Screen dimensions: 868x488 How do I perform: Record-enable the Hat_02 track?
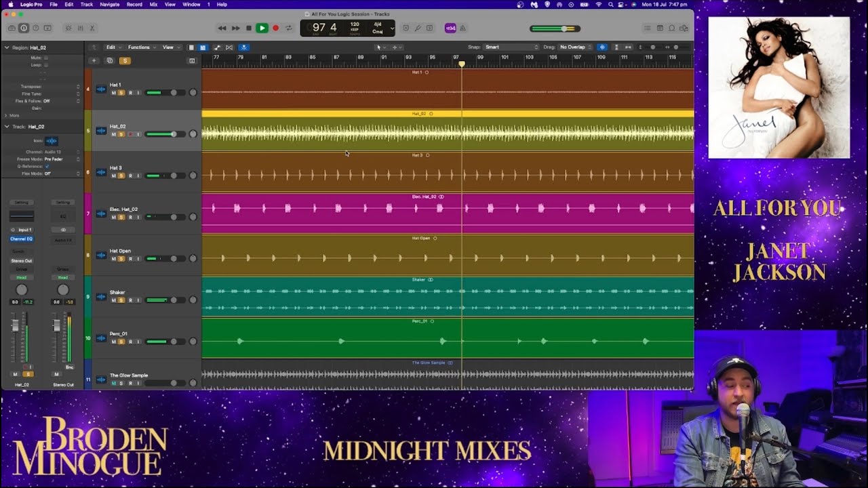point(130,134)
